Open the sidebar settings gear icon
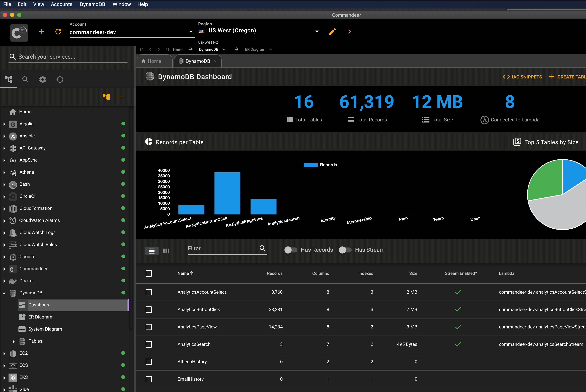The width and height of the screenshot is (586, 392). 42,80
